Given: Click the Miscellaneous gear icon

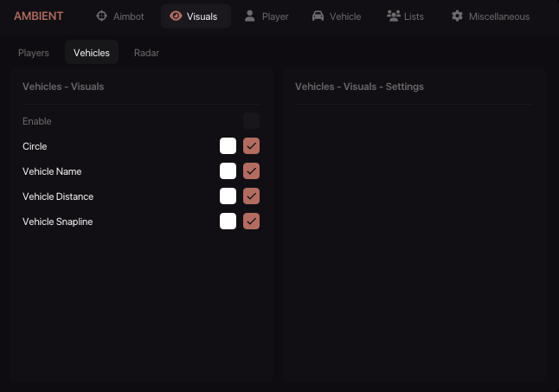Looking at the screenshot, I should pos(457,16).
